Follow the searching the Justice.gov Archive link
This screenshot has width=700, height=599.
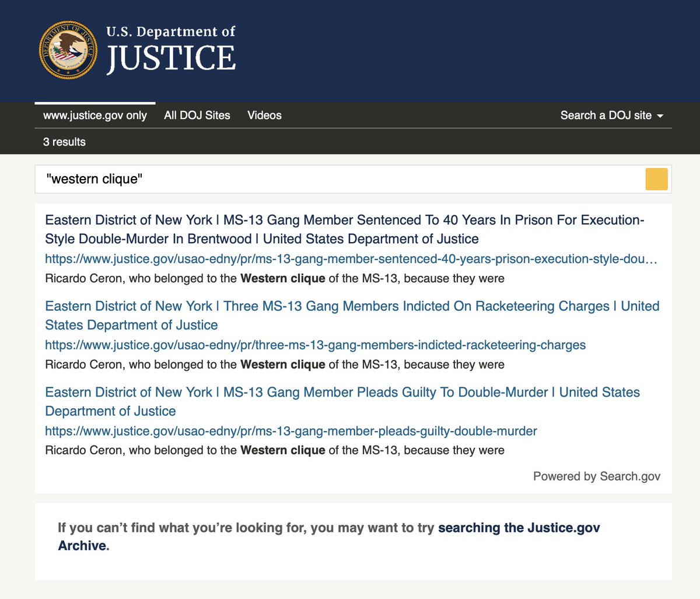519,528
